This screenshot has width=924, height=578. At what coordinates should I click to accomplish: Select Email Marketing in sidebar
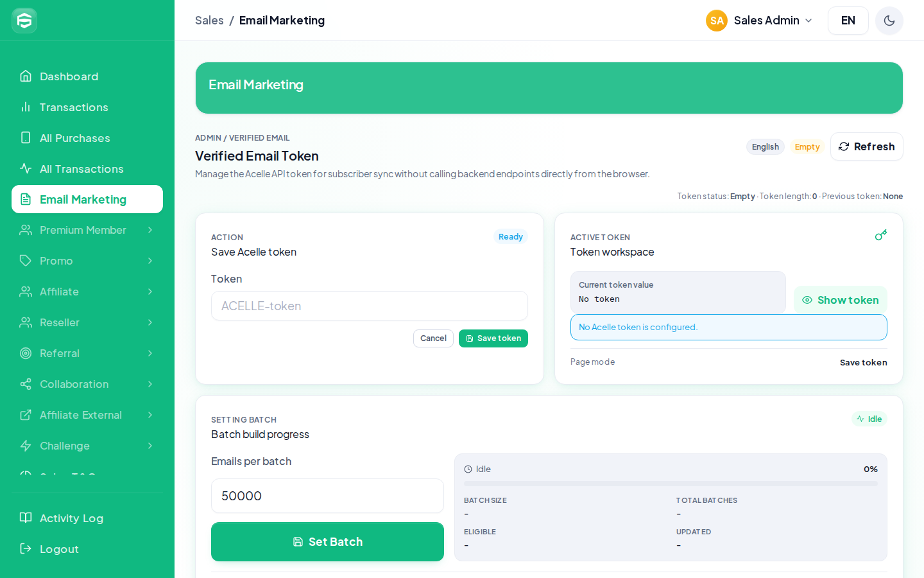(87, 199)
